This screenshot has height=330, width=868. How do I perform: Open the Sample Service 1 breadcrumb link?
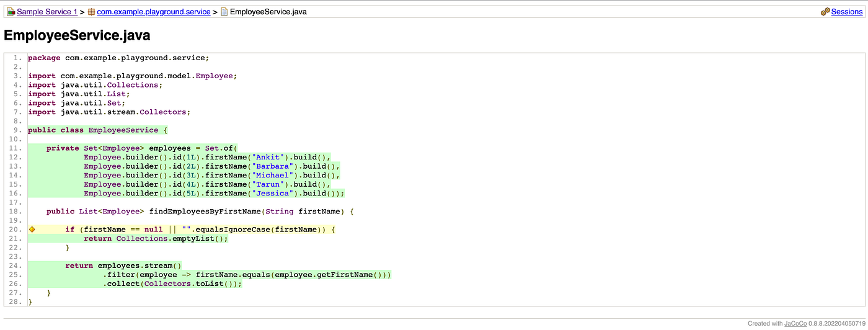point(47,12)
